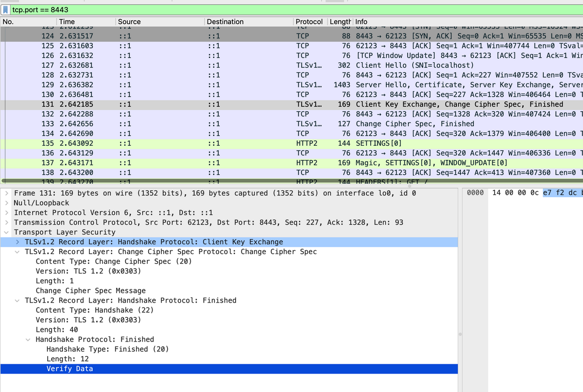The image size is (583, 392).
Task: Click highlighted byte e7 in hex dump
Action: (x=547, y=193)
